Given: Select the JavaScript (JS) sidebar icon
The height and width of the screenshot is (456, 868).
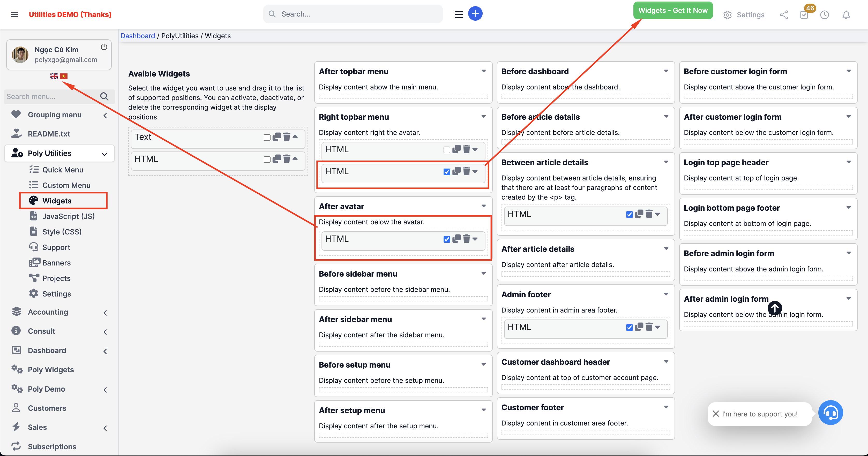Looking at the screenshot, I should click(x=34, y=216).
